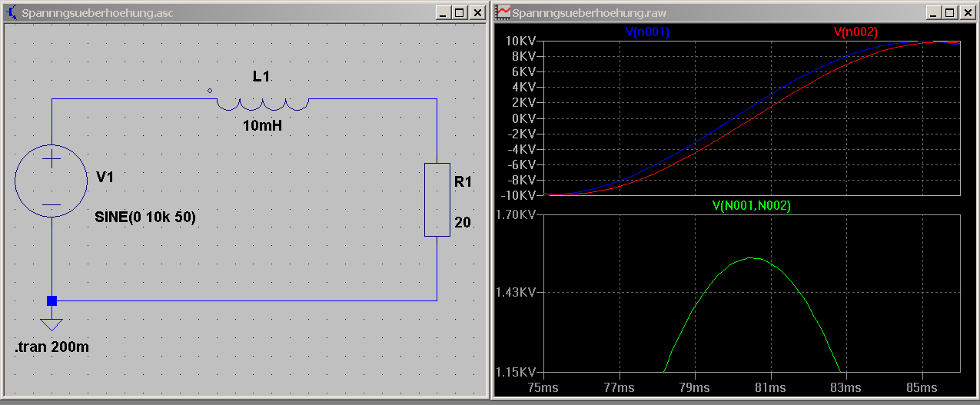Close the Spannngsueberhoehung.asc schematic window

pos(477,12)
